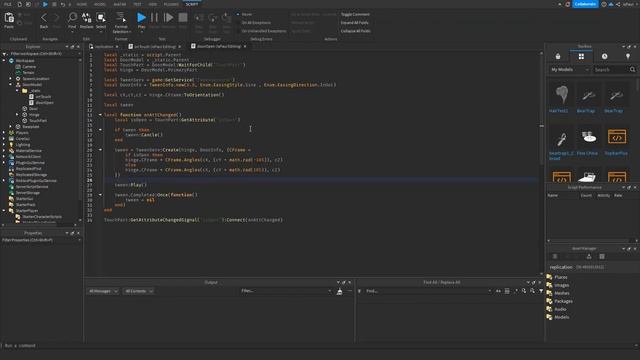Switch to the HOME ribbon tab

coord(82,4)
